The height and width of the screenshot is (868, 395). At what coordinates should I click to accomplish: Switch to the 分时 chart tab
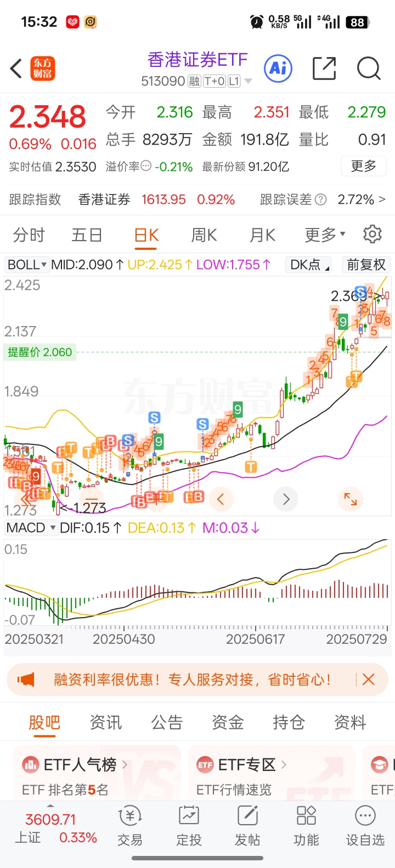pos(29,235)
